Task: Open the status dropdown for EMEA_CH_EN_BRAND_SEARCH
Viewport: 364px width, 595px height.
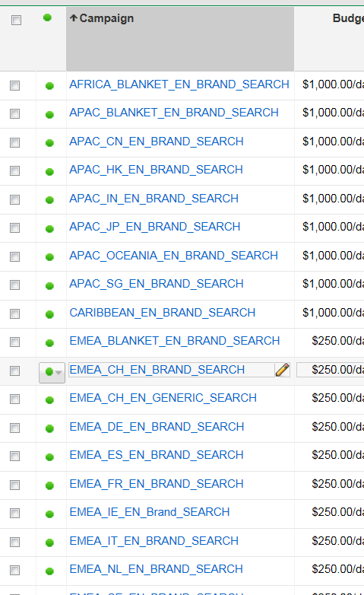Action: tap(52, 372)
